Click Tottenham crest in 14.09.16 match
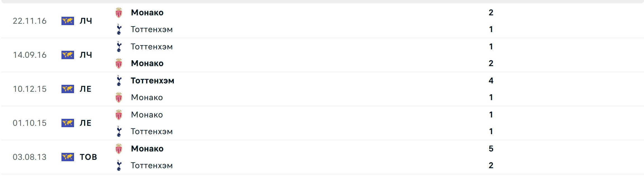Viewport: 644px width, 176px height. coord(119,47)
